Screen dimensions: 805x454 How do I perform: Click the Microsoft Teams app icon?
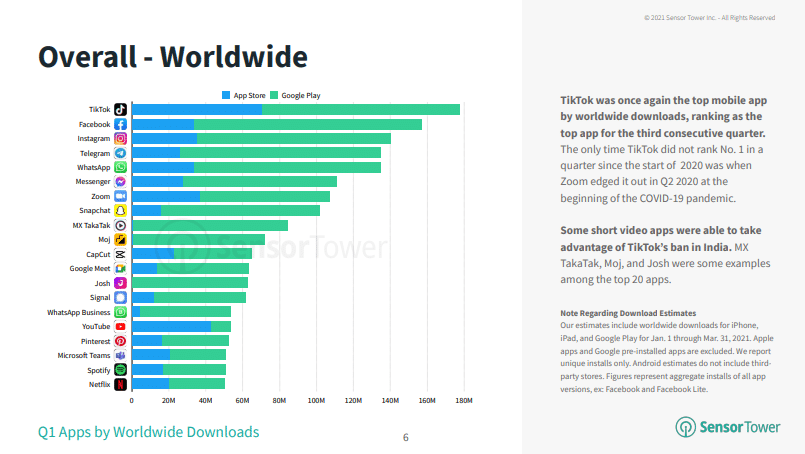[x=120, y=355]
